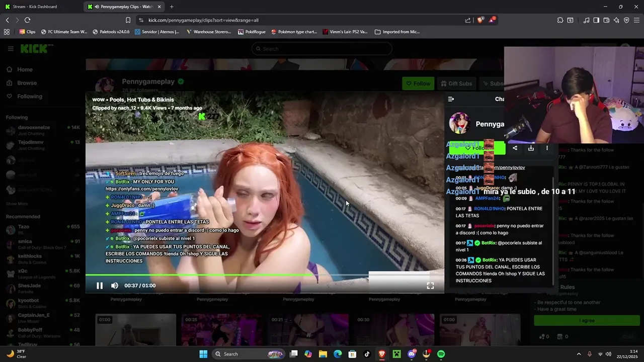Share the clip

515,148
